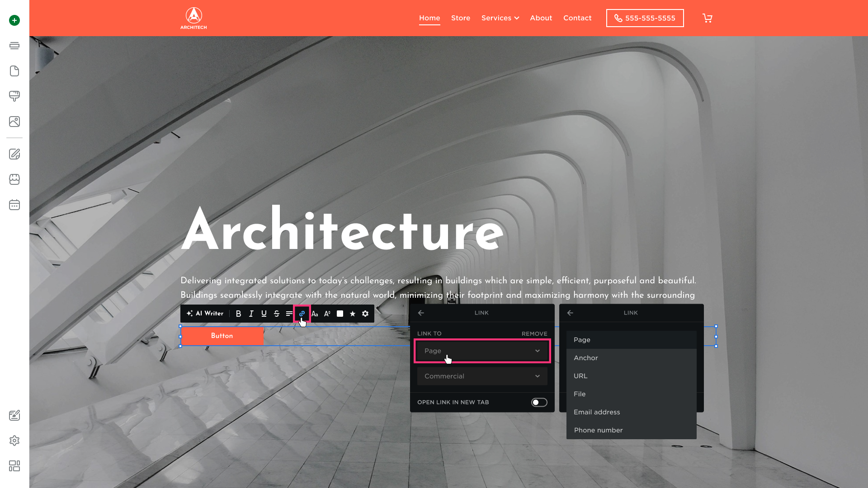Choose Email address link option
The width and height of the screenshot is (868, 488).
pos(597,412)
